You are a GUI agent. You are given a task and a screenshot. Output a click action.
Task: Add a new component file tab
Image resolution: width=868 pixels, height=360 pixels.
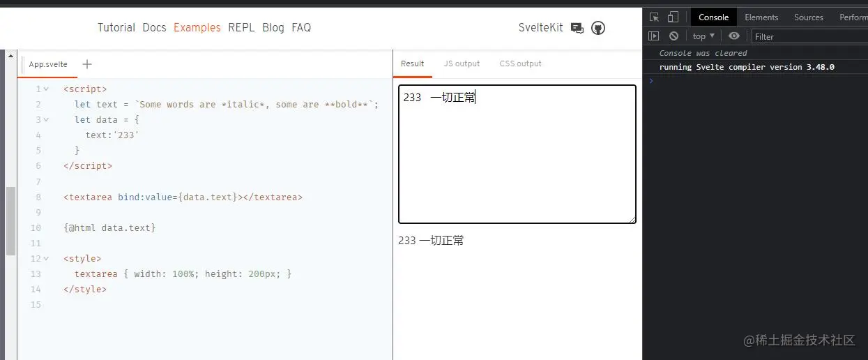[87, 64]
